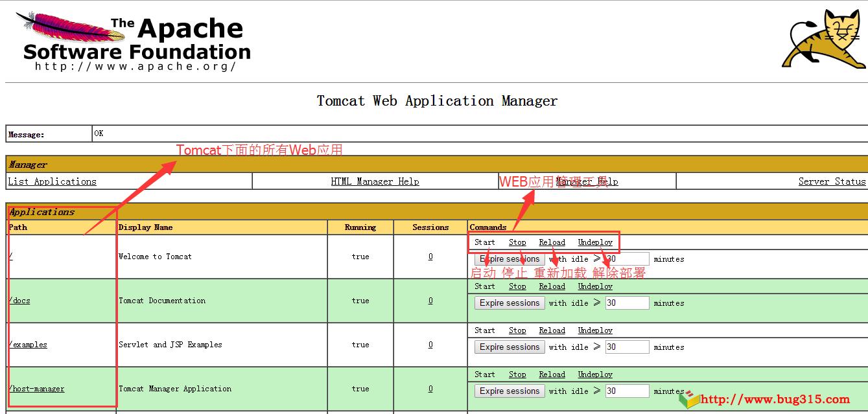
Task: Expire sessions for the root application
Action: tap(510, 259)
